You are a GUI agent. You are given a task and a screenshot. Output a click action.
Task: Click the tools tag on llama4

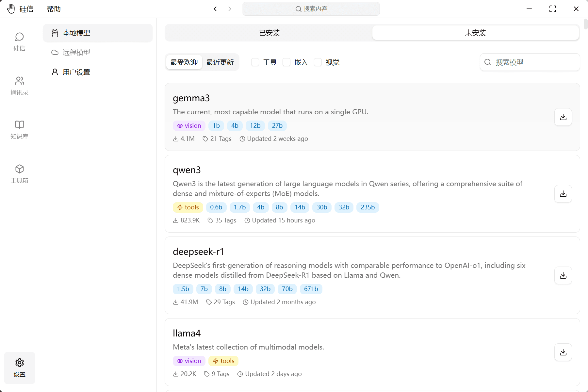point(223,361)
